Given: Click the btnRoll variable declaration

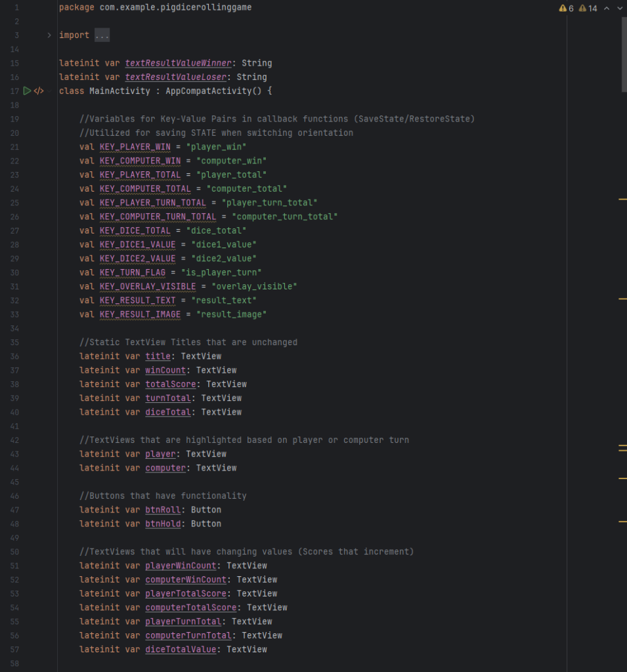Looking at the screenshot, I should pyautogui.click(x=163, y=510).
